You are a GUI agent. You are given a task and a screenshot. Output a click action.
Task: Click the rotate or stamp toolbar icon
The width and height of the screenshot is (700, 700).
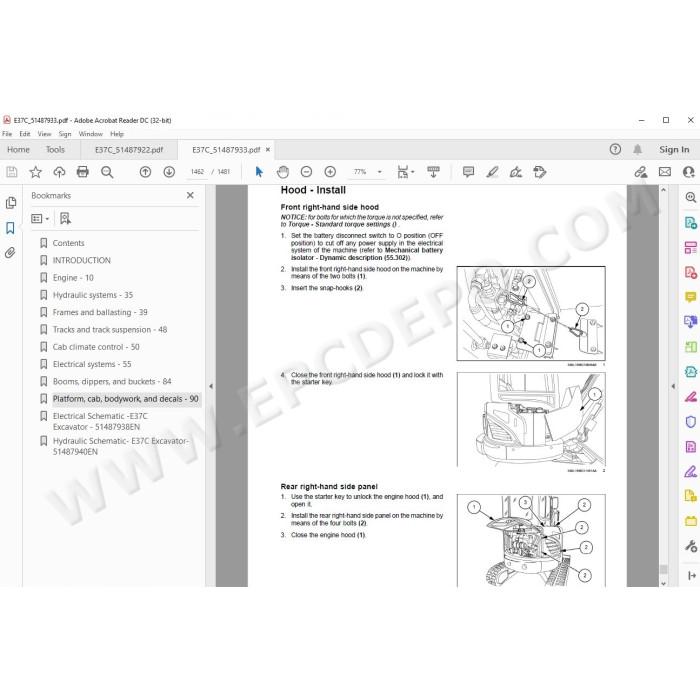[x=540, y=172]
